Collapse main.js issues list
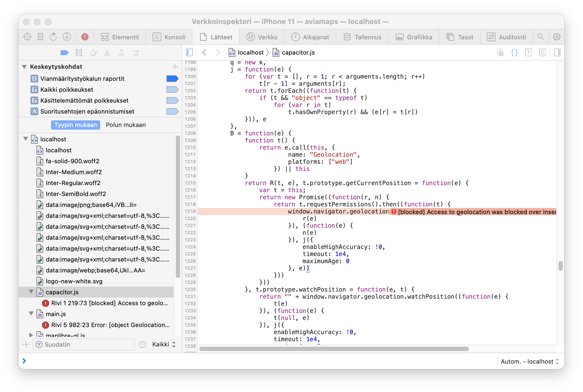The width and height of the screenshot is (583, 392). click(x=31, y=314)
